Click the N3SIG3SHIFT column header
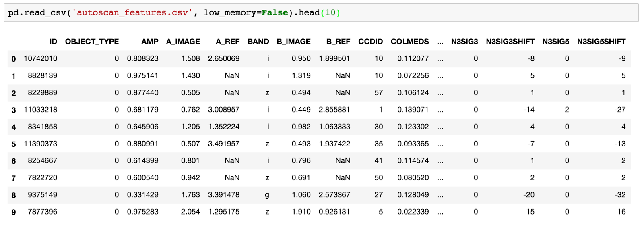Viewport: 644px width, 225px height. [510, 42]
